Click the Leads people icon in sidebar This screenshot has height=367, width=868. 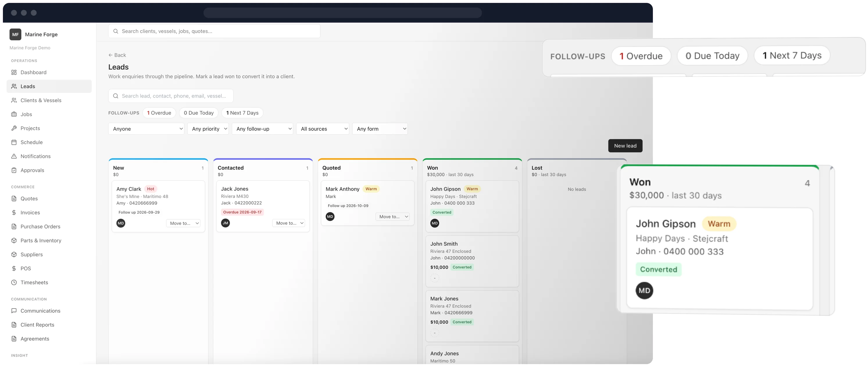[14, 86]
